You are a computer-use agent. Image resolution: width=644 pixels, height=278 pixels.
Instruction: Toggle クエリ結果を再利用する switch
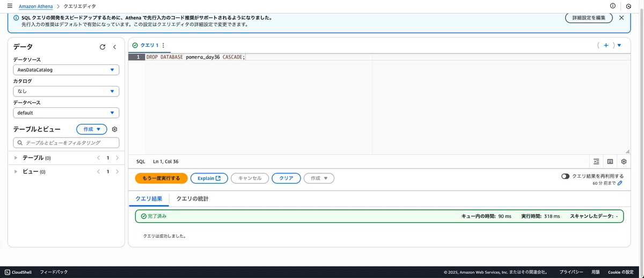(565, 176)
